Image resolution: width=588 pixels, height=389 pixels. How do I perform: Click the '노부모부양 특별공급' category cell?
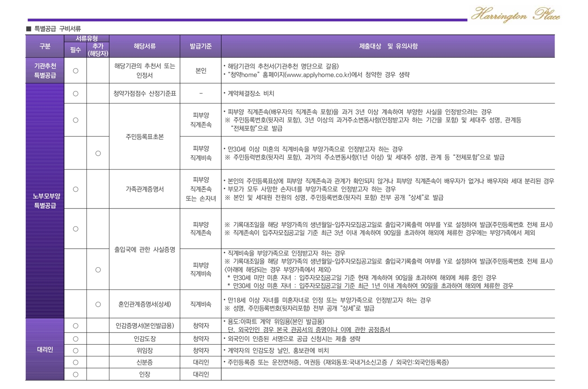tap(45, 200)
